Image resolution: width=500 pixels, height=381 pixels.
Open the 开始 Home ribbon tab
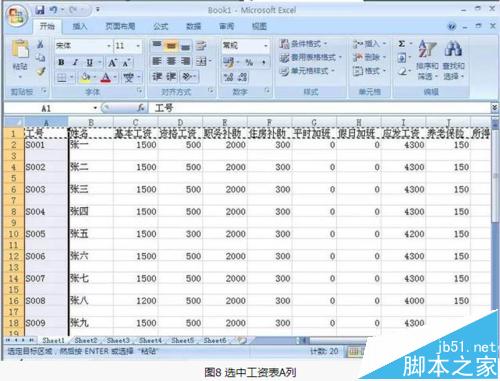click(47, 26)
